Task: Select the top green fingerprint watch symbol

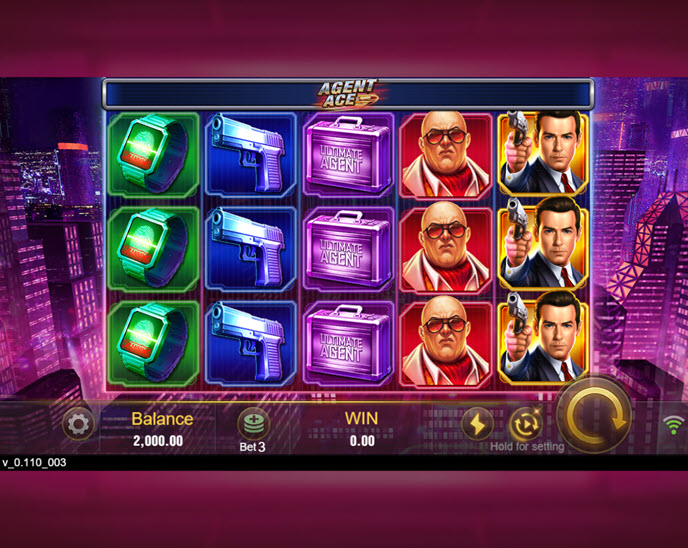Action: pyautogui.click(x=153, y=154)
